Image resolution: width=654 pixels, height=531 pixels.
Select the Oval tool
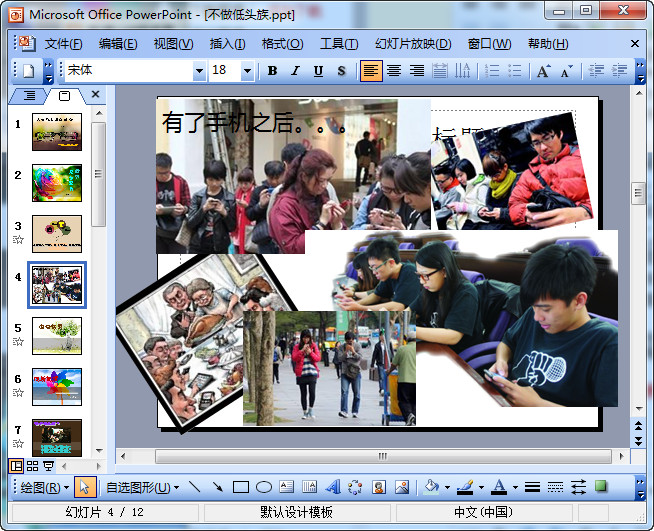[264, 487]
